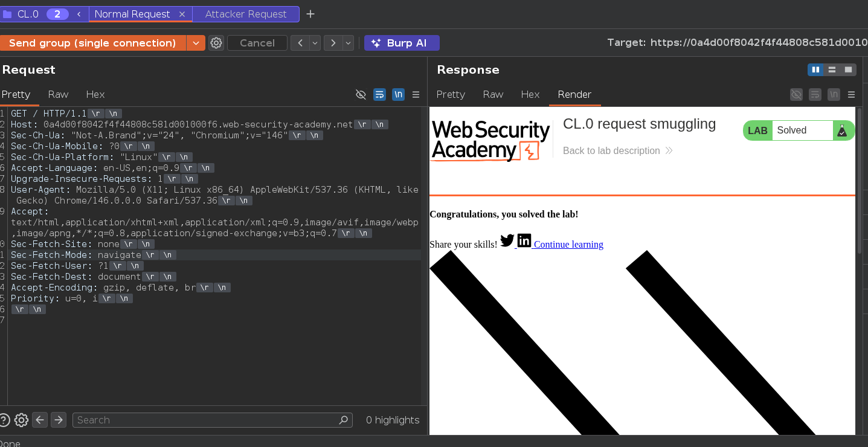Image resolution: width=868 pixels, height=447 pixels.
Task: Share on Twitter via the bird icon
Action: point(507,240)
